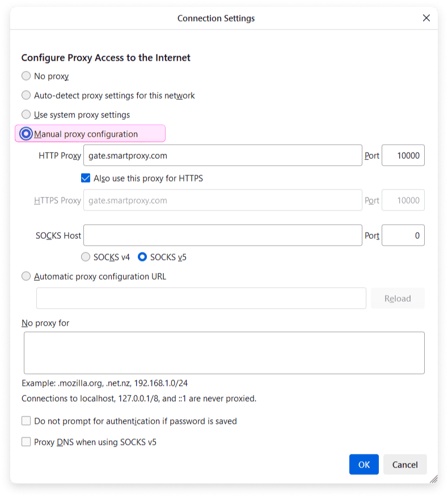Choose Auto-detect proxy settings for this network
448x497 pixels.
26,95
